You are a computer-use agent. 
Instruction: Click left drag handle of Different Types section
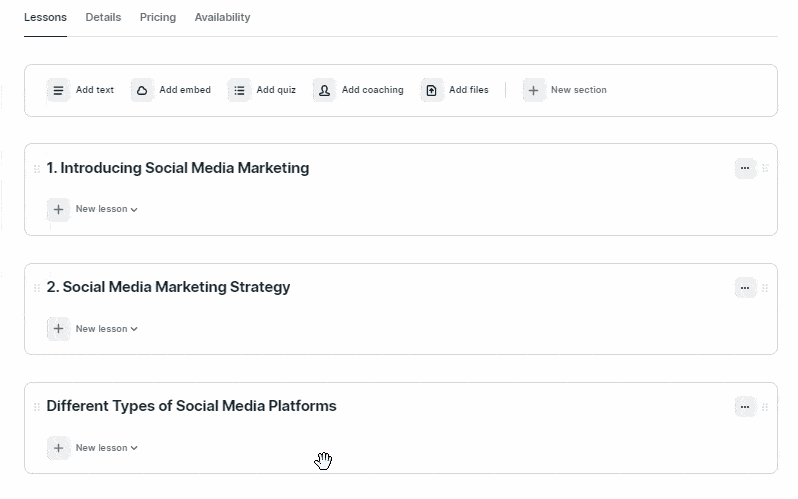pos(37,407)
